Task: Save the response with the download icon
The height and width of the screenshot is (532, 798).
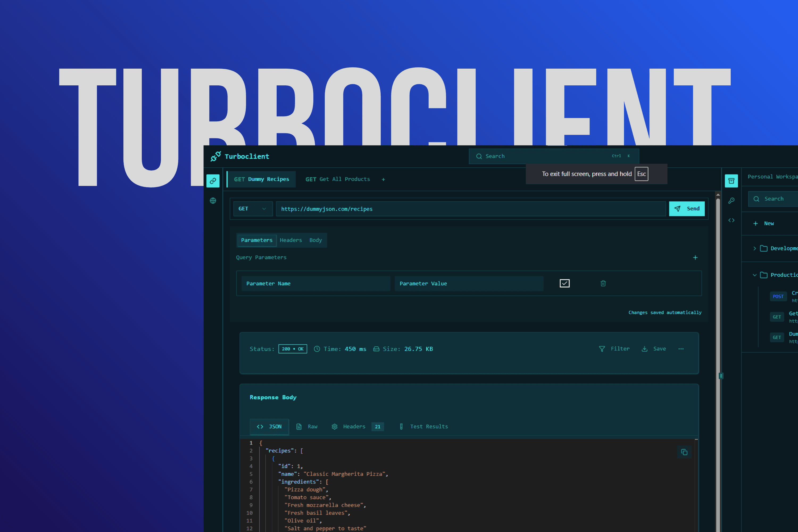Action: click(x=654, y=348)
